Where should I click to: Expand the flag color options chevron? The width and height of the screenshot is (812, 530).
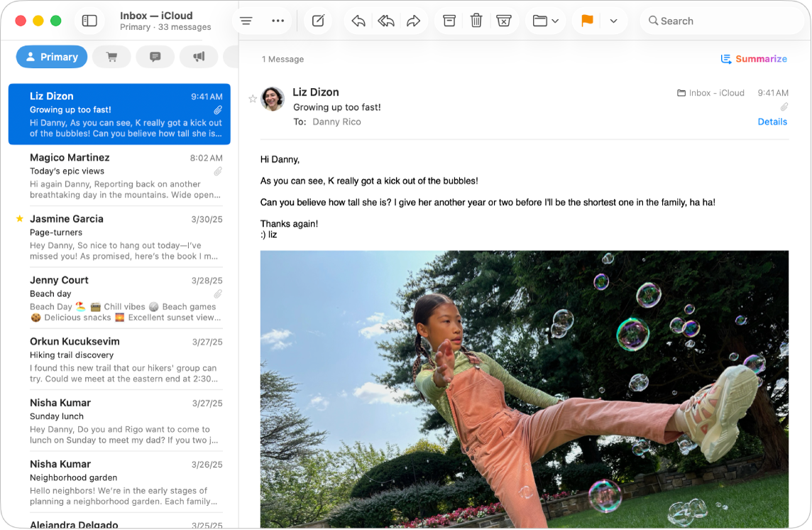[x=613, y=21]
